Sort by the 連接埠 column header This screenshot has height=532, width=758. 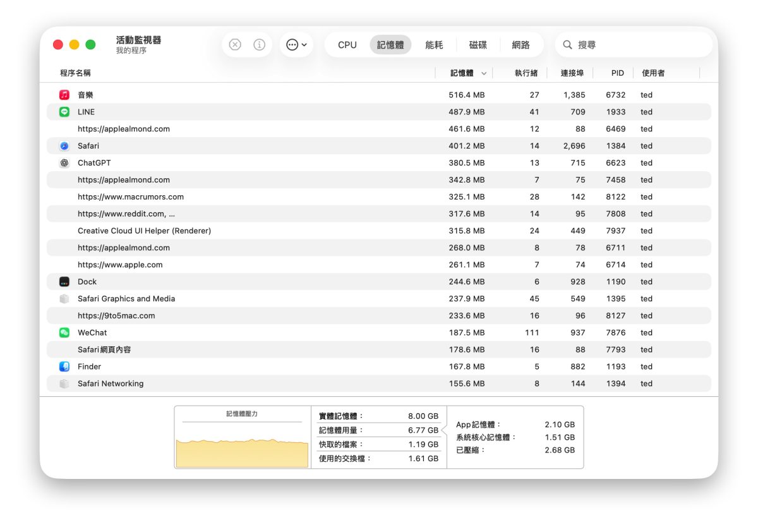pyautogui.click(x=572, y=73)
